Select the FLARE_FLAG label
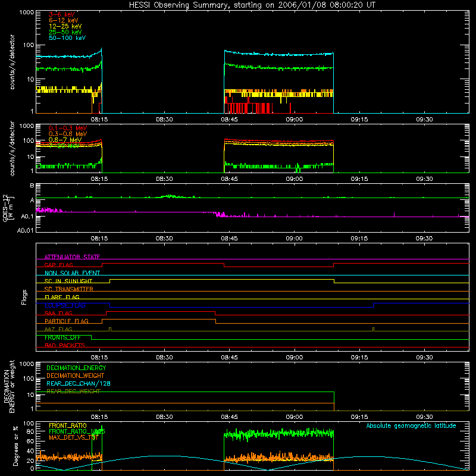 click(x=62, y=297)
